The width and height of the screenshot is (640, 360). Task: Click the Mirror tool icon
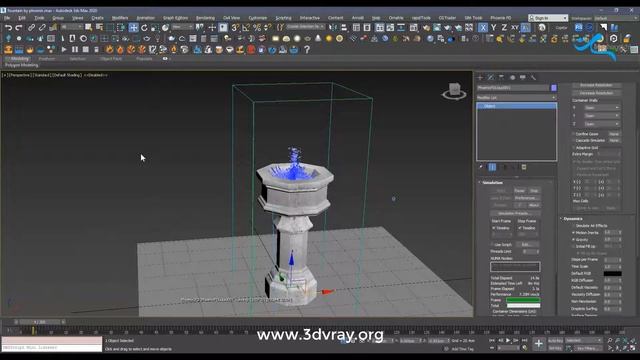tap(333, 28)
